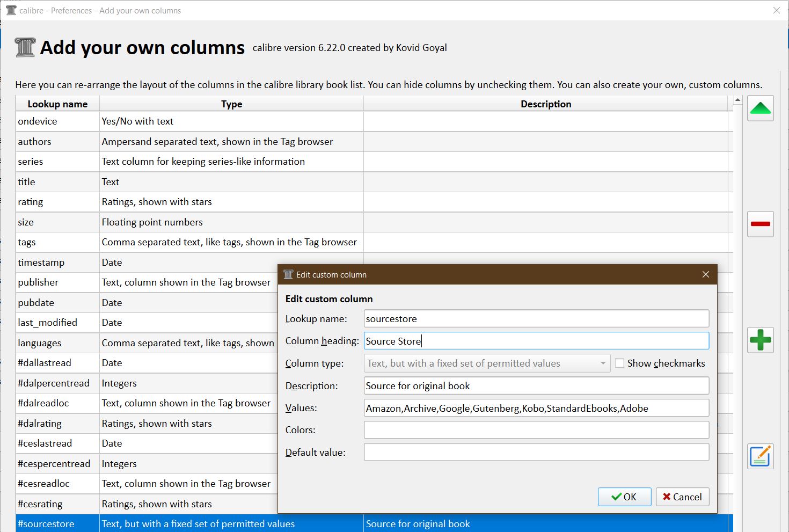Image resolution: width=789 pixels, height=532 pixels.
Task: Close the Preferences window
Action: click(x=776, y=10)
